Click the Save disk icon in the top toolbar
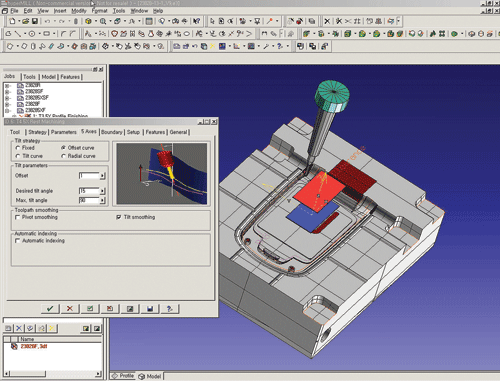The image size is (500, 381). coord(35,21)
